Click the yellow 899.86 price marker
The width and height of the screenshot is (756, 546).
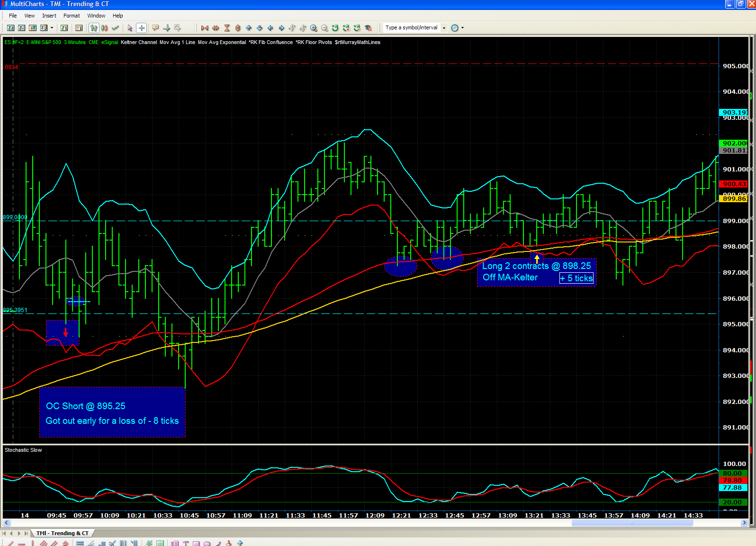(733, 198)
